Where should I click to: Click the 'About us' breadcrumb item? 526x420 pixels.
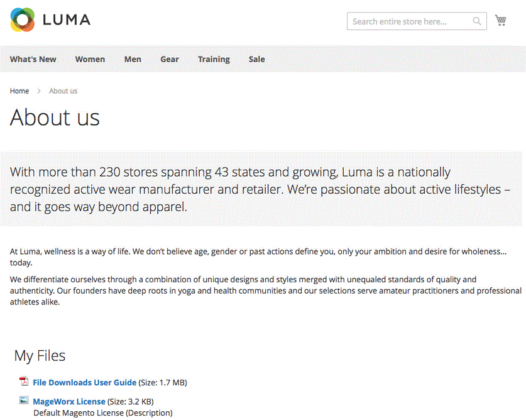point(63,91)
